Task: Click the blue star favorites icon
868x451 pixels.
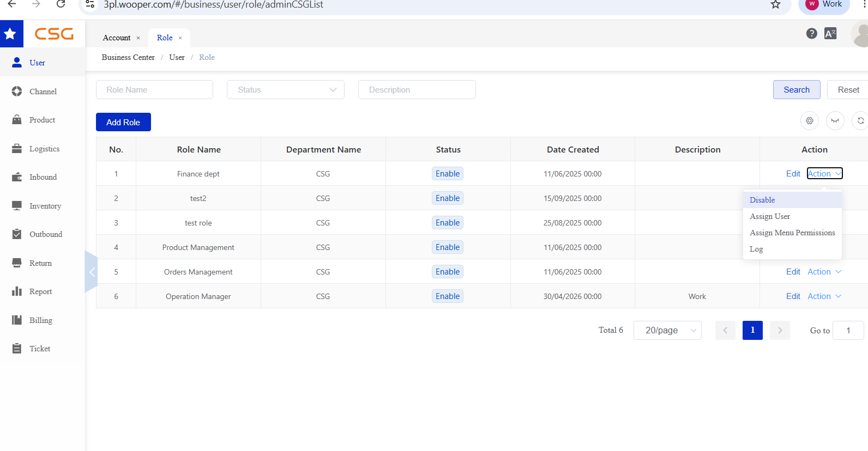Action: click(10, 34)
